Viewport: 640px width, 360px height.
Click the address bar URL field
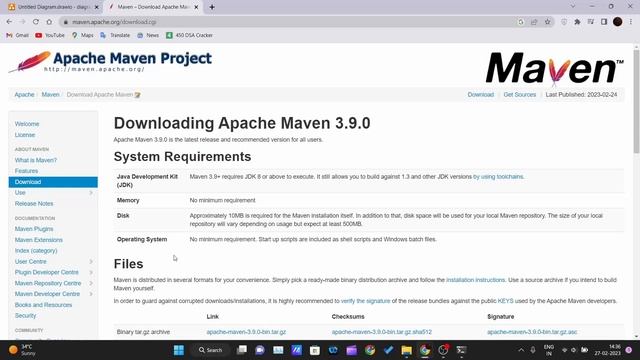[x=286, y=22]
